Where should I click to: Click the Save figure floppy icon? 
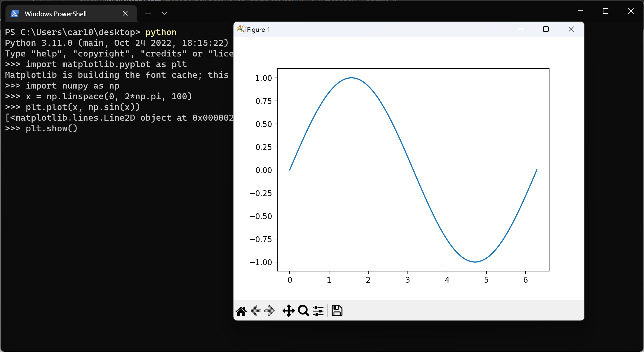337,311
